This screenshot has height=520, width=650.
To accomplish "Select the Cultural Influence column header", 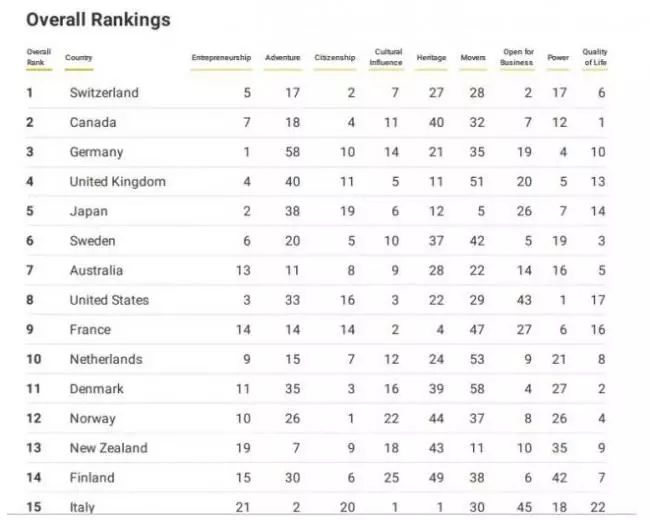I will pos(388,57).
